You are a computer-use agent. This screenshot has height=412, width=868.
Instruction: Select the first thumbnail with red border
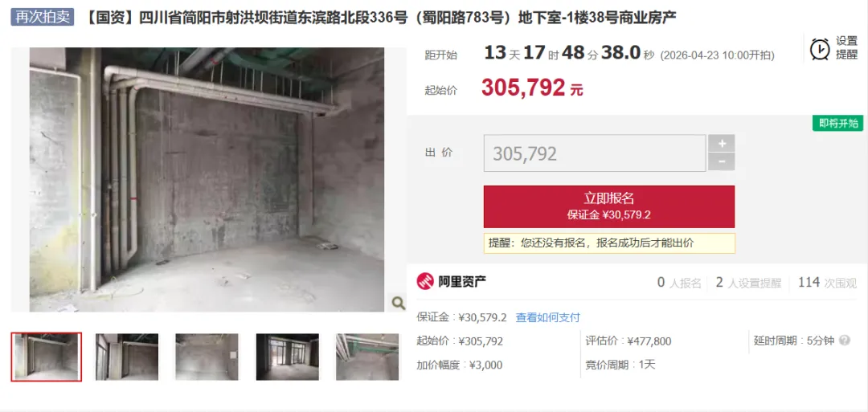(47, 357)
